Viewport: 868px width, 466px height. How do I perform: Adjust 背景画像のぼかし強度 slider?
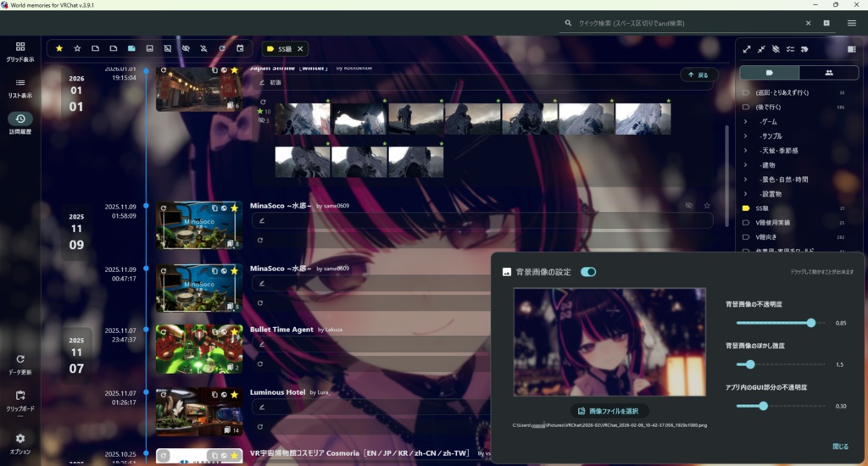(x=780, y=364)
